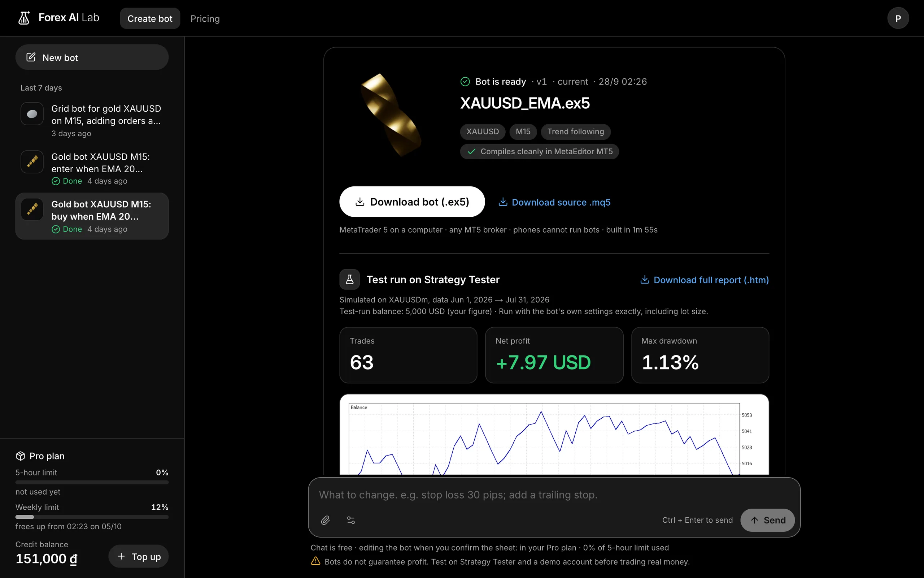
Task: Click the Forex AI Lab flask logo
Action: [24, 18]
